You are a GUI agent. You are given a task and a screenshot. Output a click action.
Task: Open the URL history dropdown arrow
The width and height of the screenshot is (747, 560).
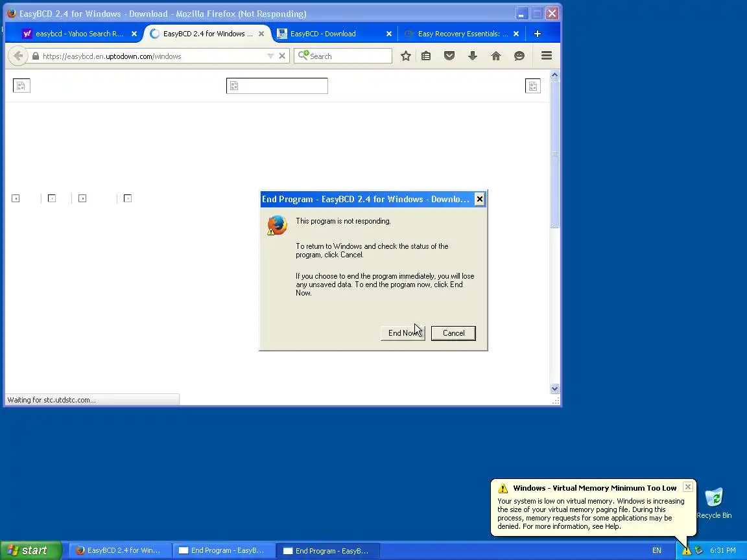point(270,56)
